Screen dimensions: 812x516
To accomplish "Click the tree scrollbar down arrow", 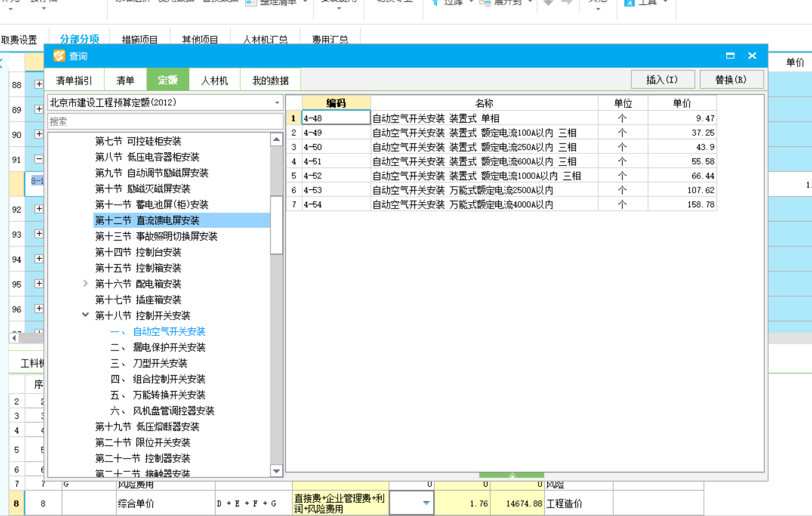I will [x=276, y=471].
